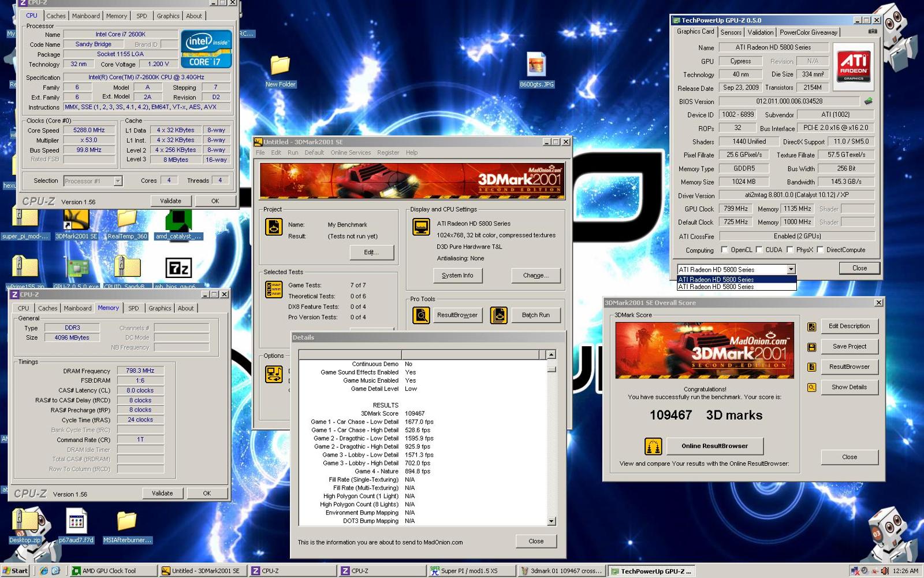
Task: Click the Edit... project button
Action: click(371, 253)
